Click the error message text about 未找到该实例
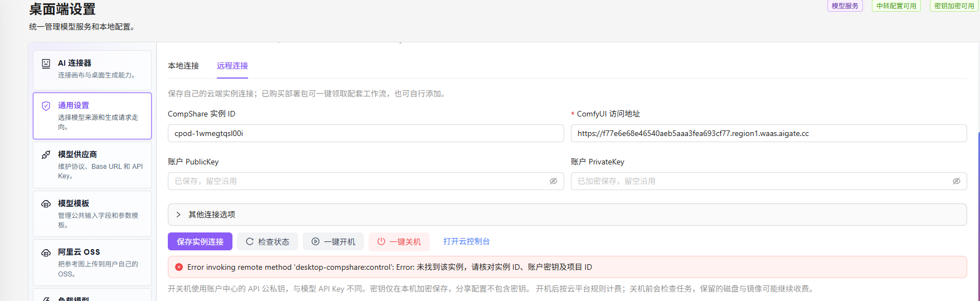980x301 pixels. click(x=390, y=267)
